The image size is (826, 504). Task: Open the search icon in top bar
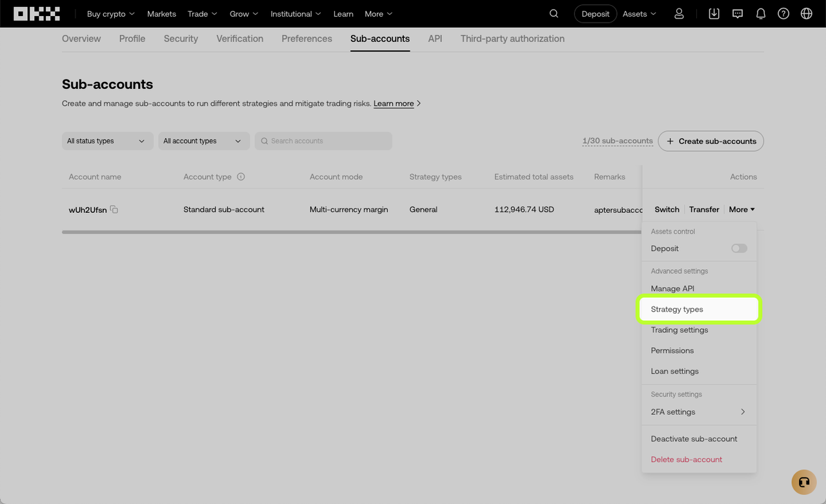point(554,13)
